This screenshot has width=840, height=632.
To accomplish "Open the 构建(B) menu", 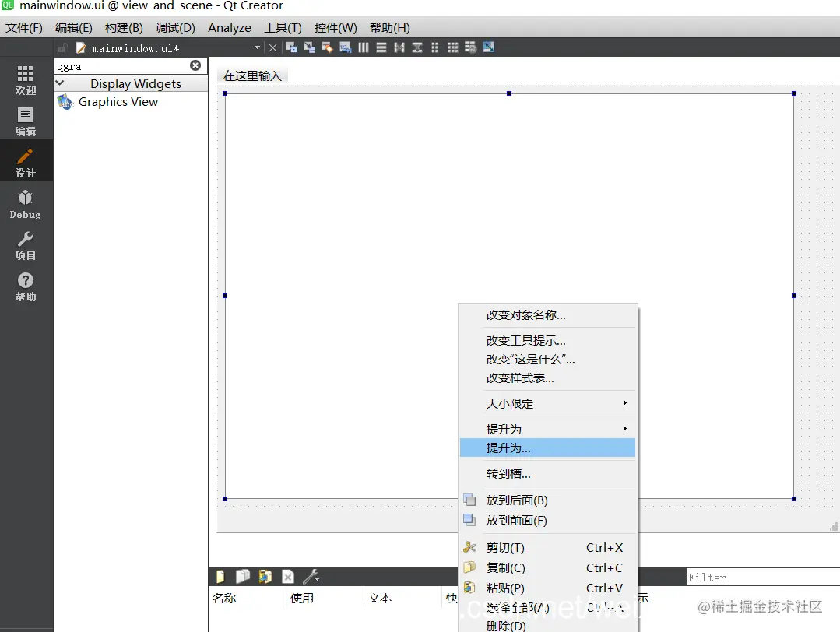I will 124,28.
